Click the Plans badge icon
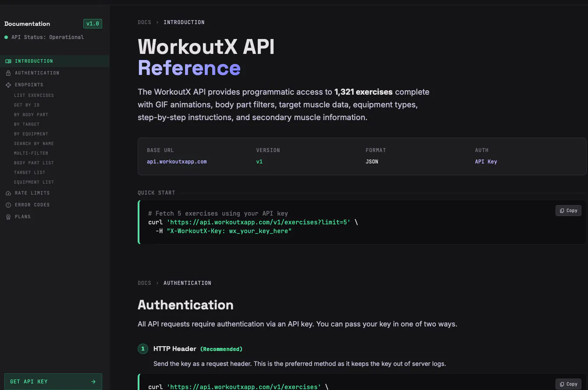Image resolution: width=588 pixels, height=390 pixels. pos(8,217)
